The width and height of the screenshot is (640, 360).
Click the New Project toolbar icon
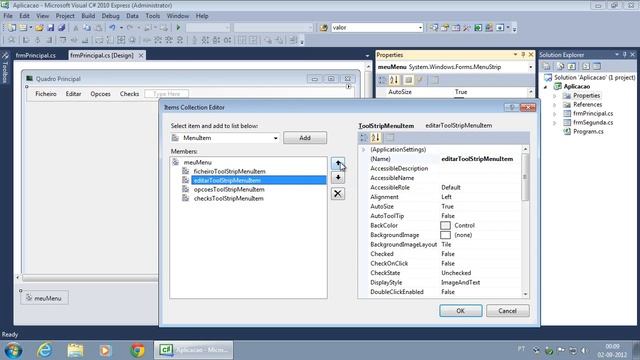(x=12, y=28)
